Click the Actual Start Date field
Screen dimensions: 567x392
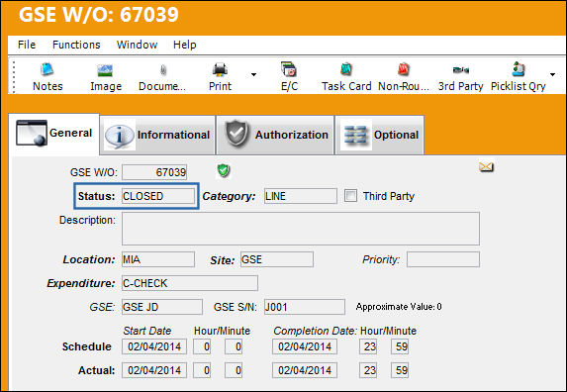pos(154,370)
